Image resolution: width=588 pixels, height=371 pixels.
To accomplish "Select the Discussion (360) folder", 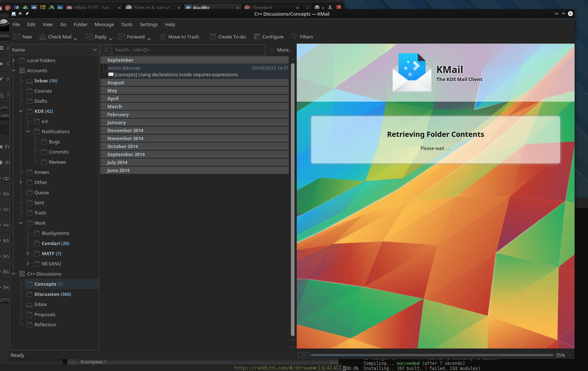I will [x=53, y=294].
